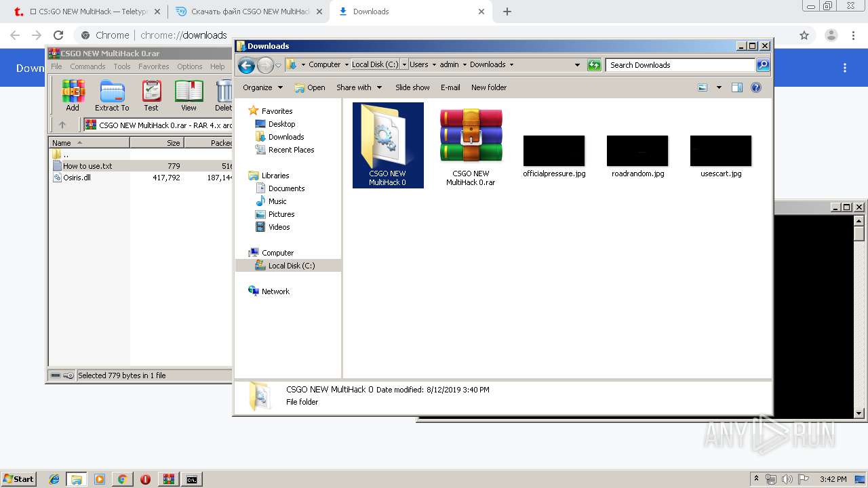This screenshot has width=868, height=488.
Task: Open WinRAR Commands menu
Action: pyautogui.click(x=87, y=66)
